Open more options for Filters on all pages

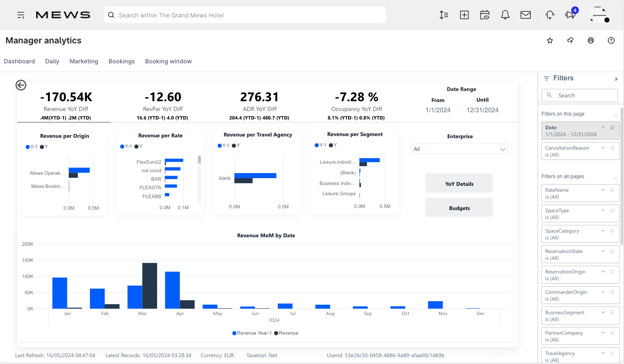pos(615,178)
